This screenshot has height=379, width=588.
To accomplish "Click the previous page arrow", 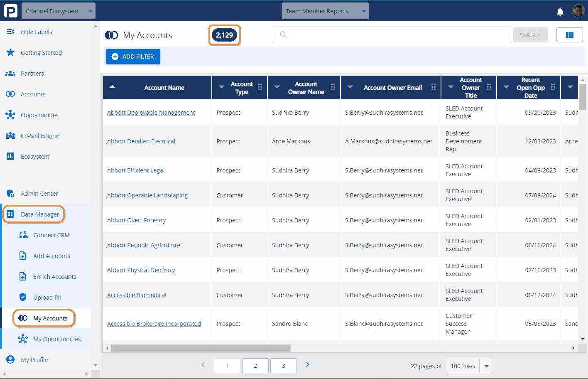I will (203, 364).
